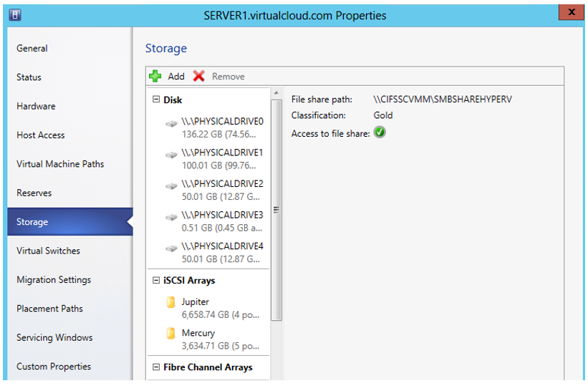Click the properties window title bar icon
The image size is (588, 386).
click(x=15, y=15)
